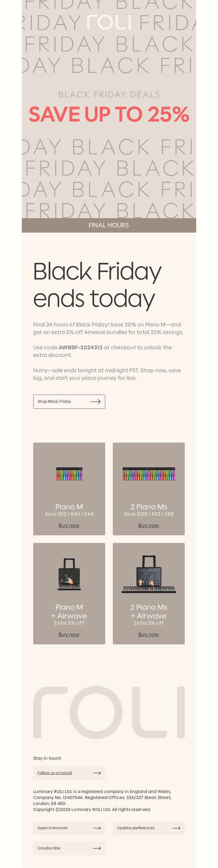Click Buy now under 2 Piano Ms
Viewport: 218px width, 868px height.
[x=149, y=525]
